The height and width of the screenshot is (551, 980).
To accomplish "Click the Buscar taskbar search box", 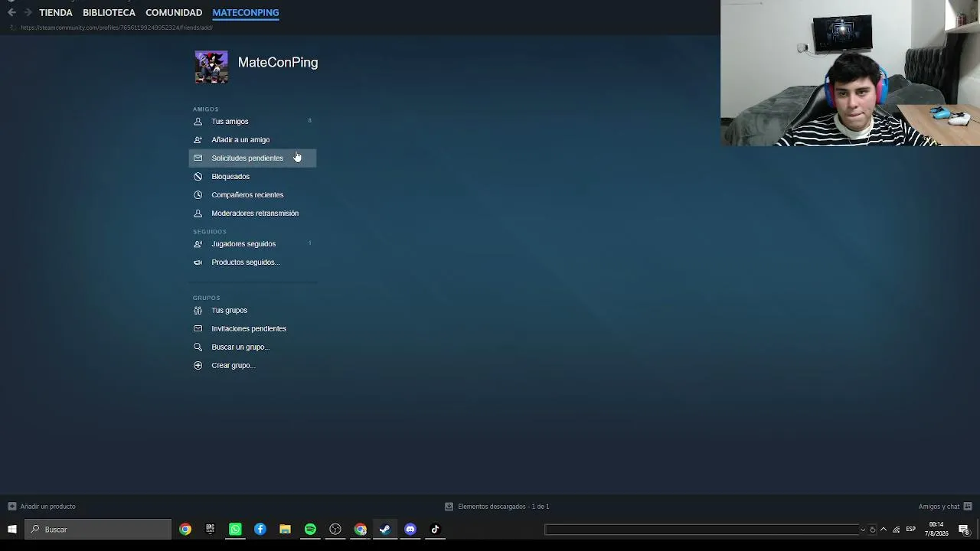I will click(98, 530).
